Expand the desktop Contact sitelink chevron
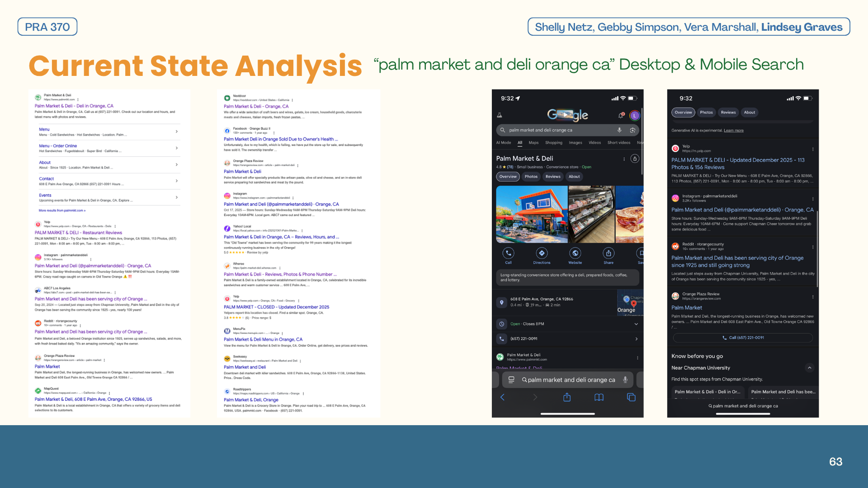868x488 pixels. 177,181
